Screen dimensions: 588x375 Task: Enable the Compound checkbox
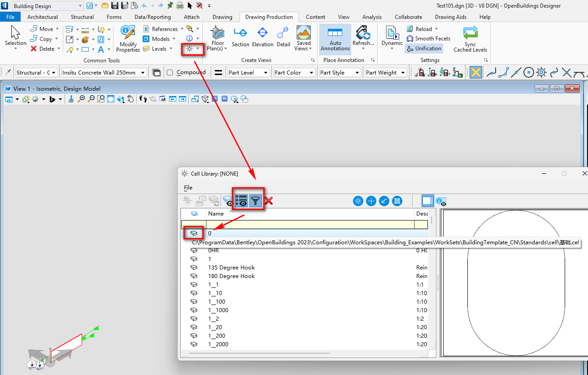point(170,72)
